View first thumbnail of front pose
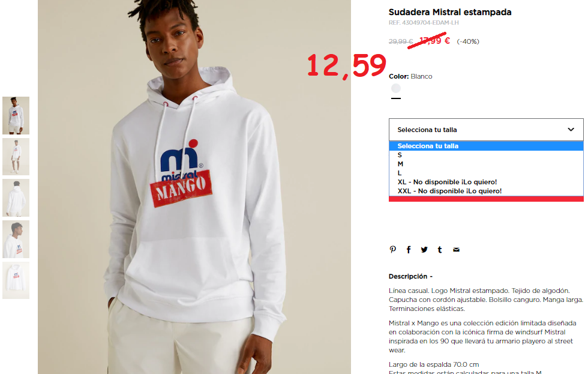 [16, 115]
